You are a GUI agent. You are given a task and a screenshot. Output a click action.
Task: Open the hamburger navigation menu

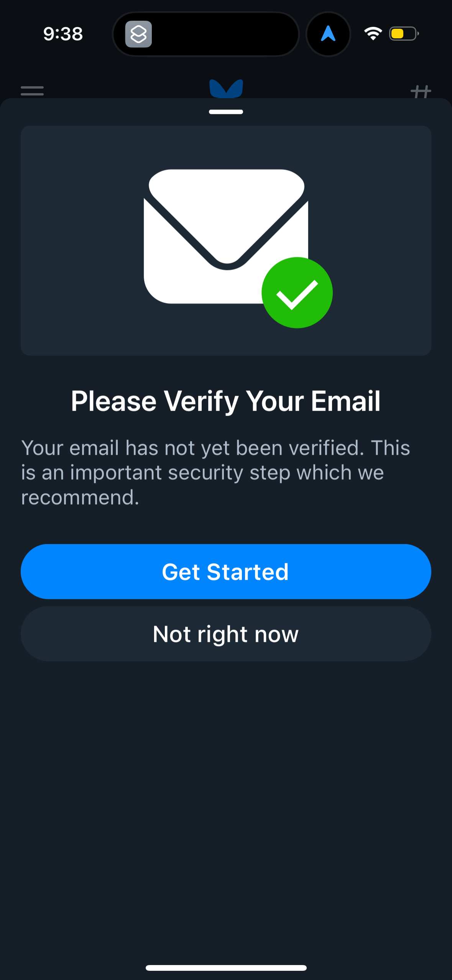coord(31,90)
